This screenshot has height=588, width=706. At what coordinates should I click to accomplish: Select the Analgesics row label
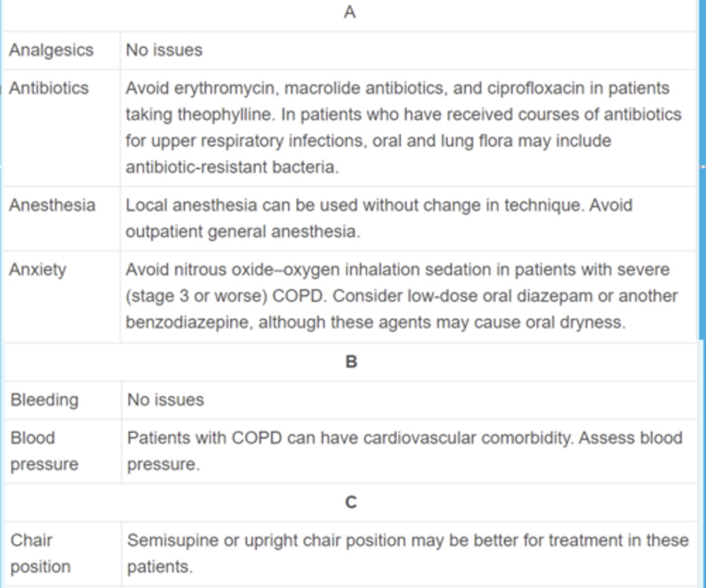(x=51, y=50)
